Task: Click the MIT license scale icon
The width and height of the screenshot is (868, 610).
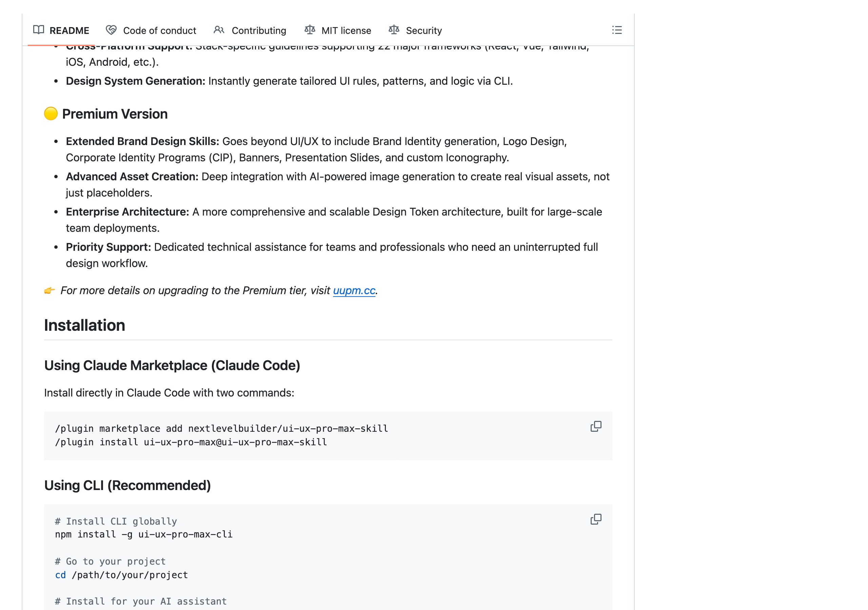Action: point(310,30)
